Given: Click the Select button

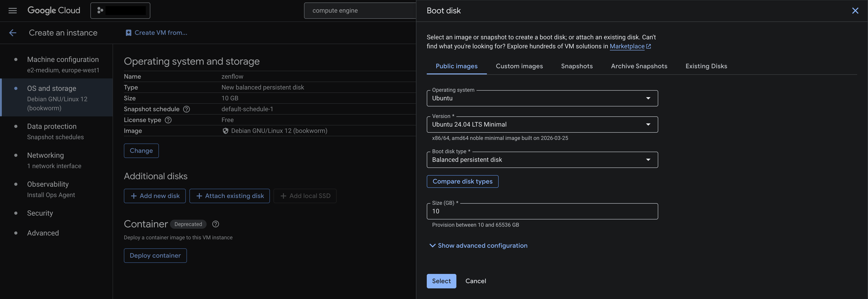Looking at the screenshot, I should (x=441, y=281).
